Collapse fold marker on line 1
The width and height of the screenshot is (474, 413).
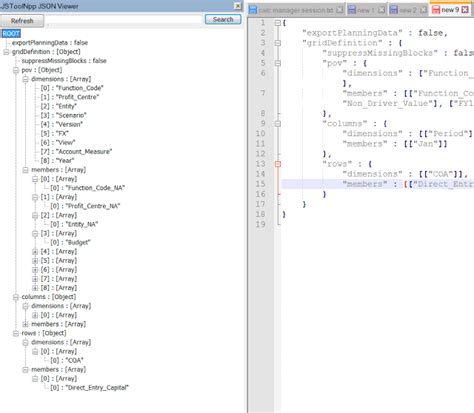coord(278,23)
